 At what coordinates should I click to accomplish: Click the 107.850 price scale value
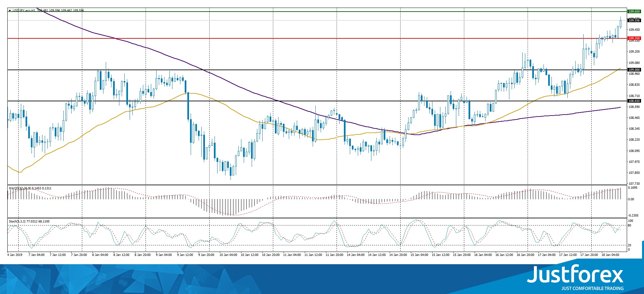(x=634, y=173)
